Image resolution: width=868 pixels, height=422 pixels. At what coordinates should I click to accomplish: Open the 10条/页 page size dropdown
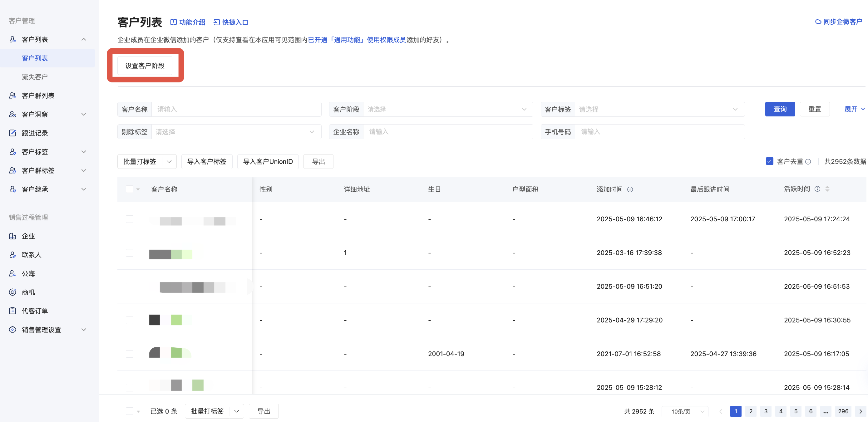pyautogui.click(x=685, y=412)
